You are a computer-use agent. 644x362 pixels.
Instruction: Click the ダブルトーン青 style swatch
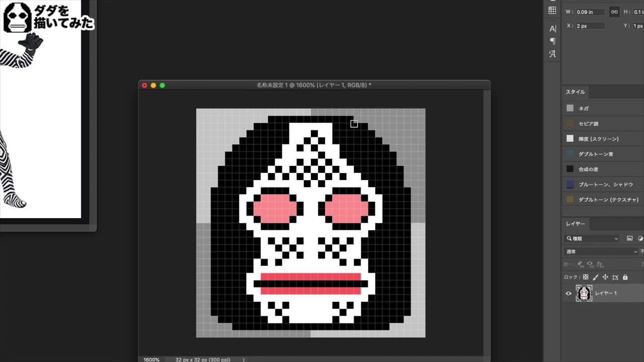point(570,154)
